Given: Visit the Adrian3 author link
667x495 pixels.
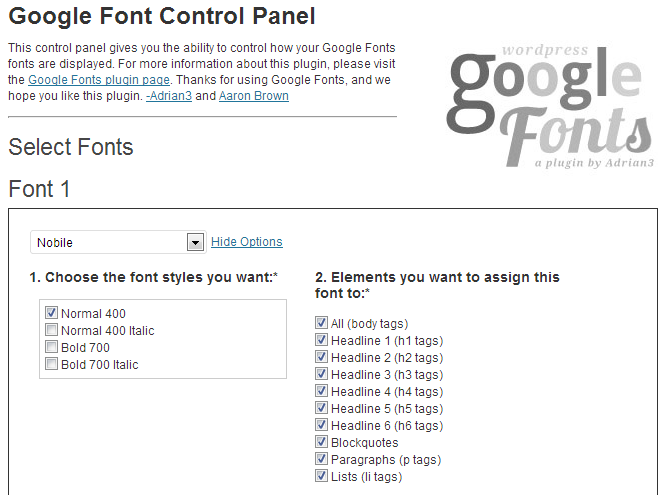Looking at the screenshot, I should click(167, 97).
